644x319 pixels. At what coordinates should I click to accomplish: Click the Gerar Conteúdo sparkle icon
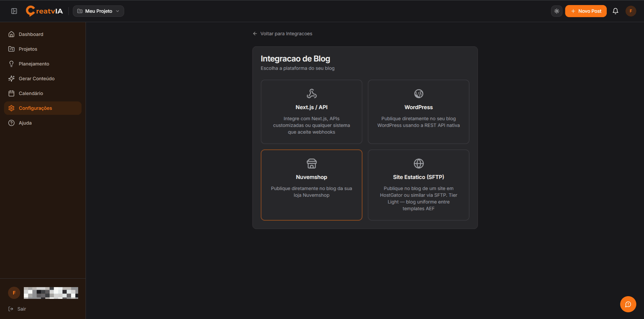(11, 79)
